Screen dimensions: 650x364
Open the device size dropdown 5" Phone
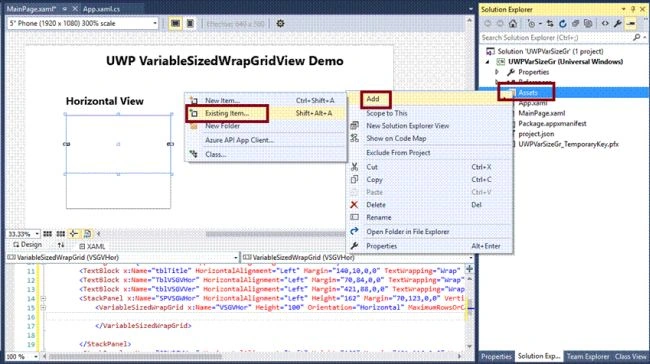(x=83, y=23)
